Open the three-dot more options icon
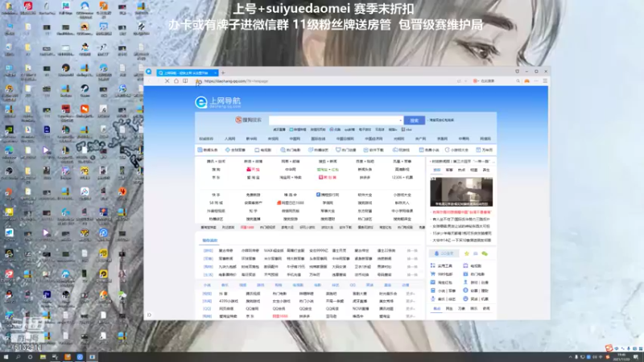Screen dimensions: 644x362 pos(536,81)
